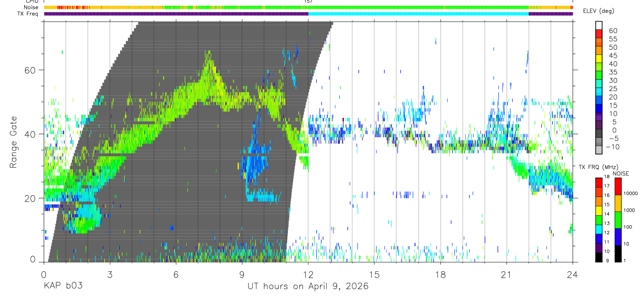
Task: Click the 'ELEV (deg)' legend title
Action: 599,11
